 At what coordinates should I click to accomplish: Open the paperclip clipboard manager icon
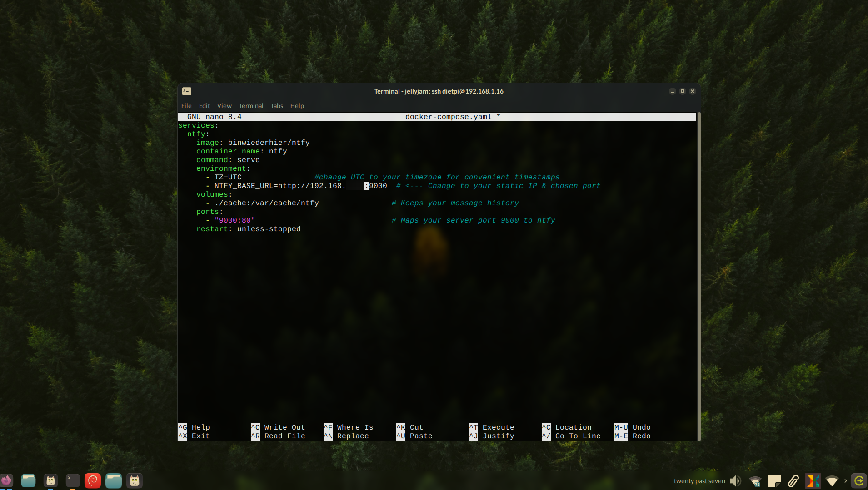coord(793,481)
